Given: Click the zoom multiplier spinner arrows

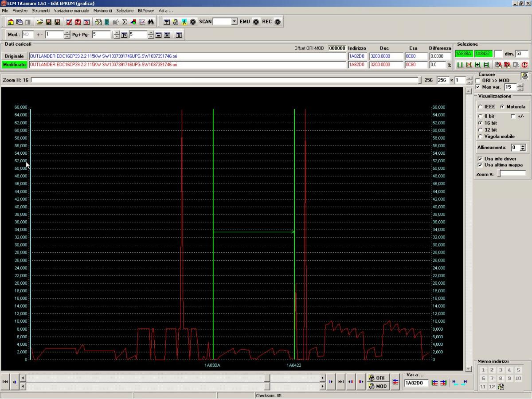Looking at the screenshot, I should [x=469, y=80].
